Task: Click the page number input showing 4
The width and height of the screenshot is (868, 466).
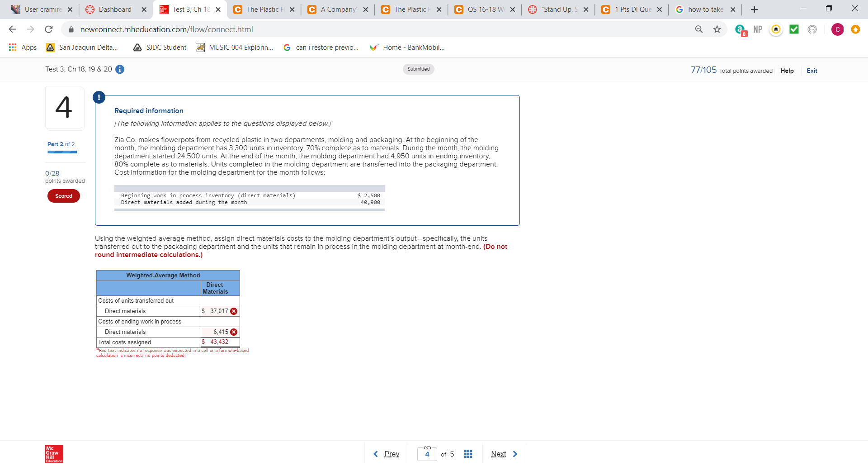Action: [x=427, y=454]
